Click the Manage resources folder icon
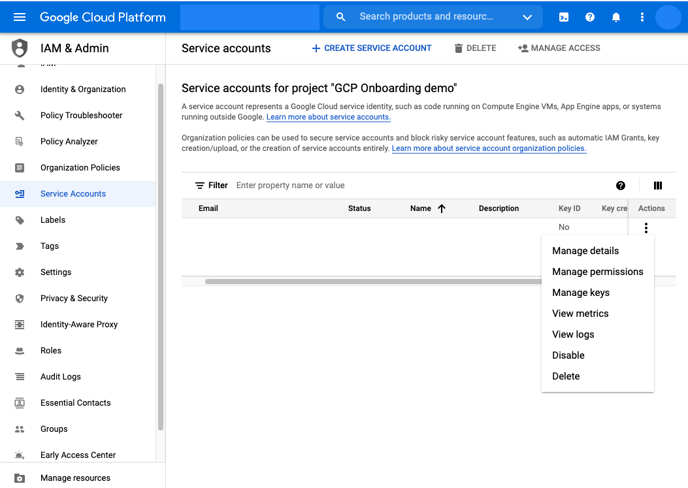The image size is (688, 488). coord(19,478)
